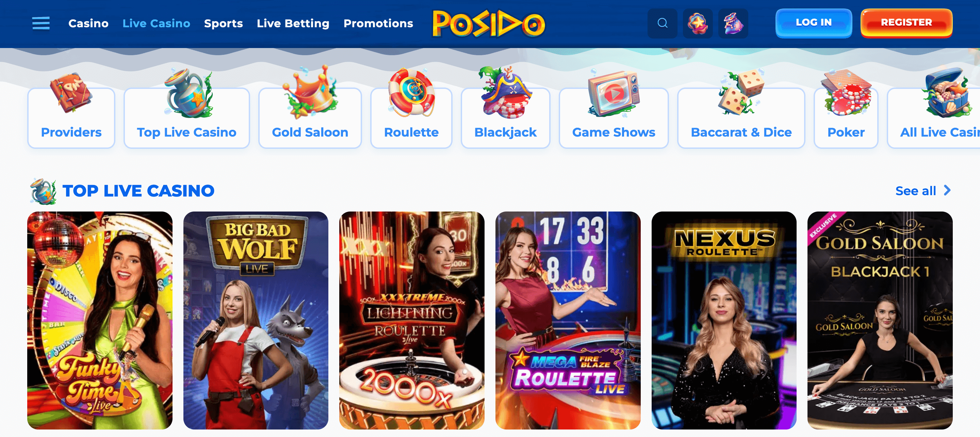
Task: Select the Gold Saloon crown category
Action: 310,118
